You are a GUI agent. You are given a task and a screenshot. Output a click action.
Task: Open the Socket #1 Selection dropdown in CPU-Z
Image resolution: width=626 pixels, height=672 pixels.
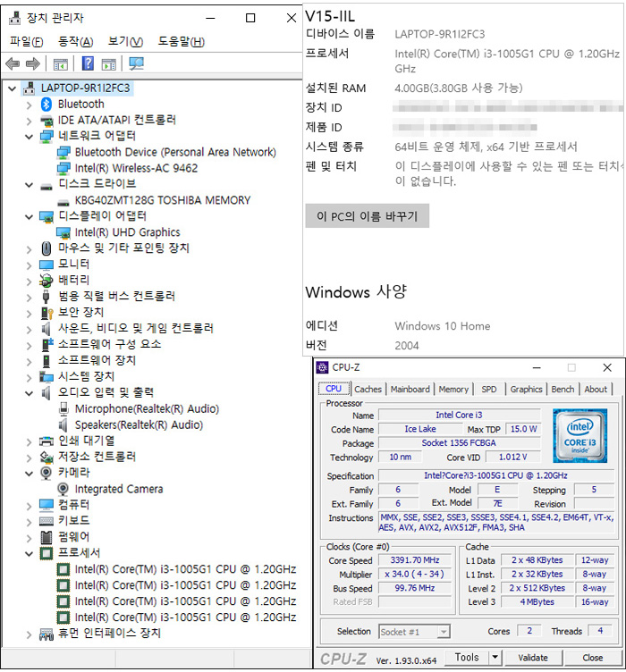click(444, 632)
